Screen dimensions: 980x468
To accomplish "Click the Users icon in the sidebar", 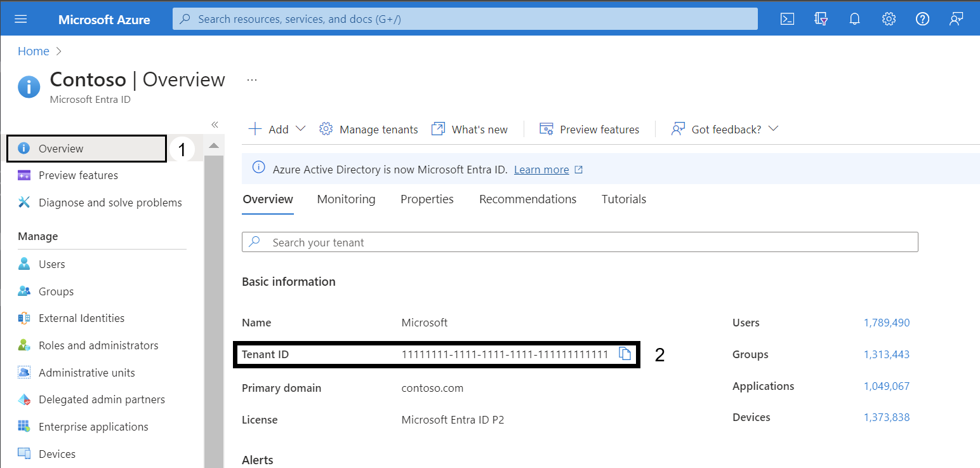I will [24, 264].
